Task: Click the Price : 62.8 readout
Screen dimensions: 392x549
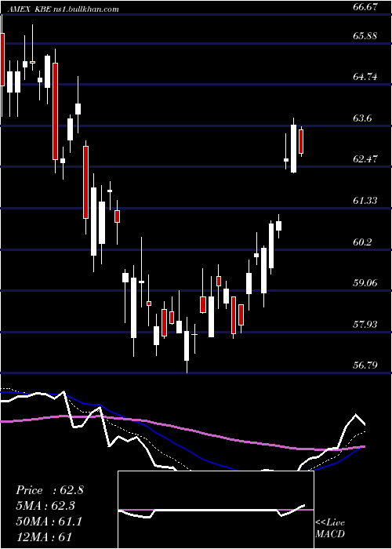Action: (x=49, y=490)
